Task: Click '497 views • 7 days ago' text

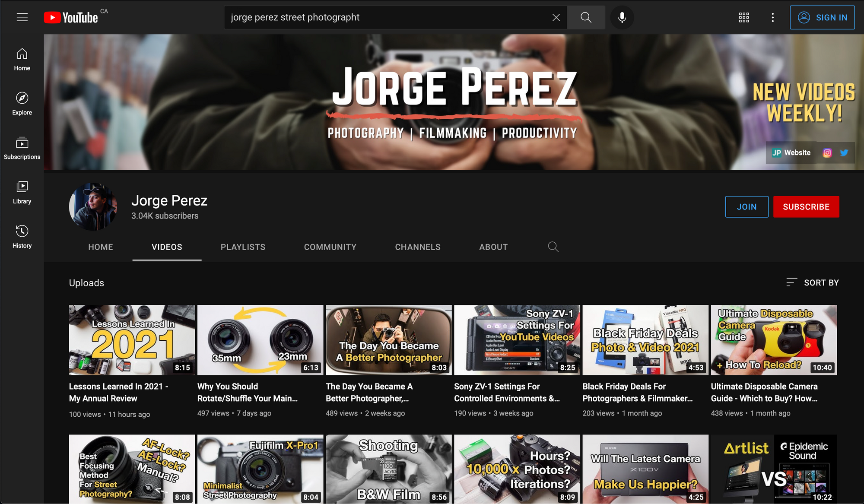Action: tap(234, 413)
